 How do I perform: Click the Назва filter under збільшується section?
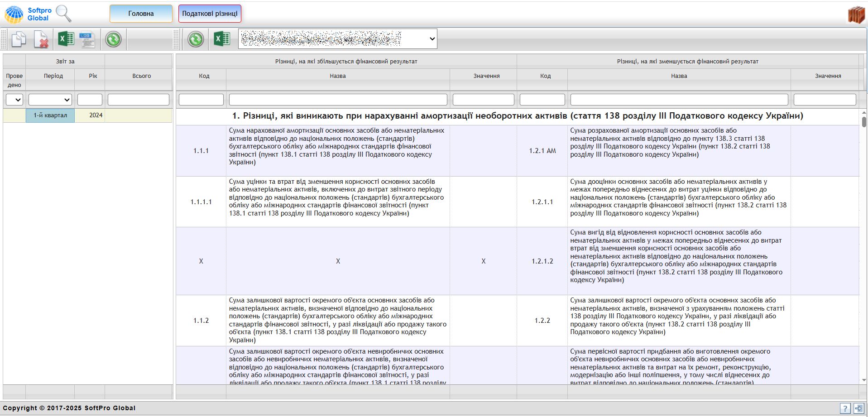pyautogui.click(x=338, y=100)
